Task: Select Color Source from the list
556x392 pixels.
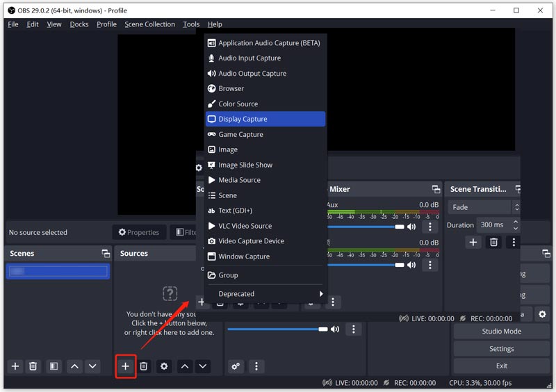Action: pyautogui.click(x=265, y=104)
